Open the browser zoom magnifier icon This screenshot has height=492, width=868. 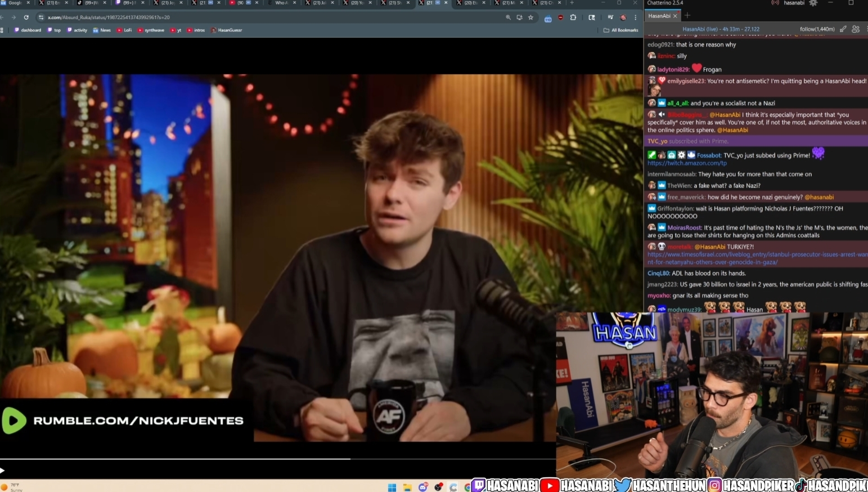pos(509,17)
